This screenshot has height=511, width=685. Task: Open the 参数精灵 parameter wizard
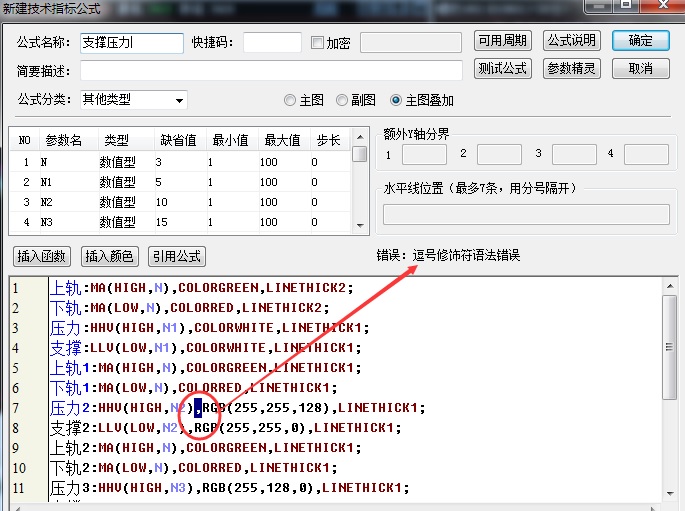pos(571,69)
